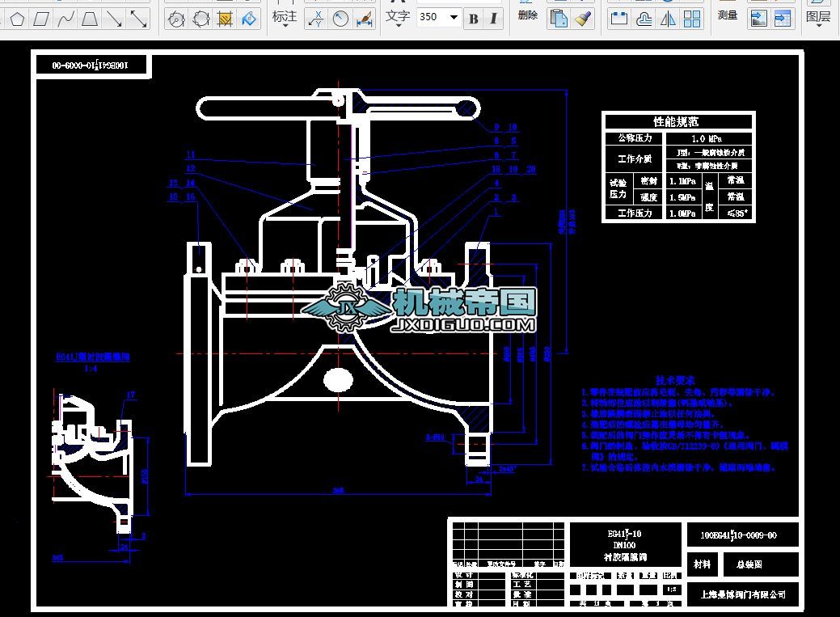Click the insert image icon
840x617 pixels.
coord(758,19)
